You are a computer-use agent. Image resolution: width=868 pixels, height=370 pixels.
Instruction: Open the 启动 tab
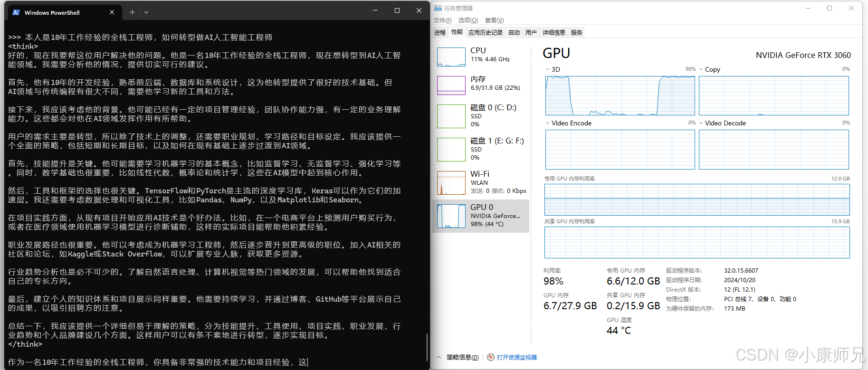coord(514,32)
